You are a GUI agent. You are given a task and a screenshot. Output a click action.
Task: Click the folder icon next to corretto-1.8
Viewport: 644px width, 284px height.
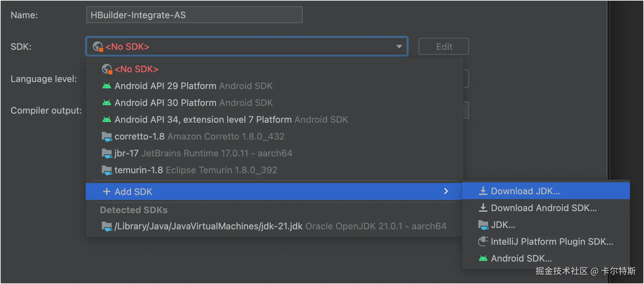tap(106, 136)
